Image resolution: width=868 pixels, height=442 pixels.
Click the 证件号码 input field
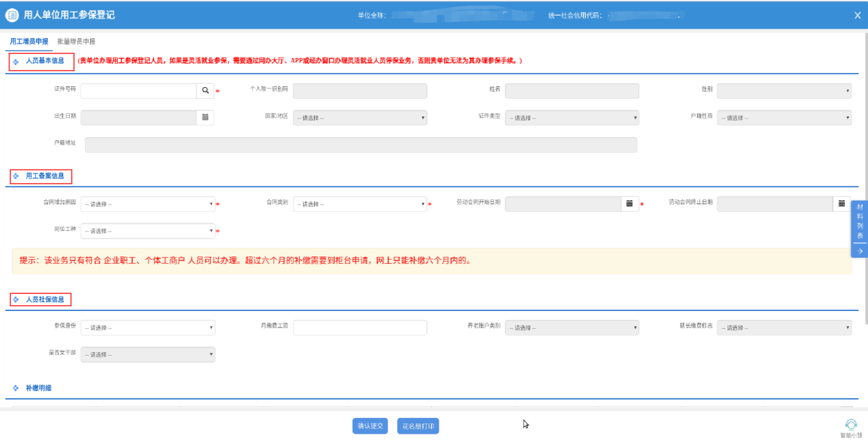138,90
